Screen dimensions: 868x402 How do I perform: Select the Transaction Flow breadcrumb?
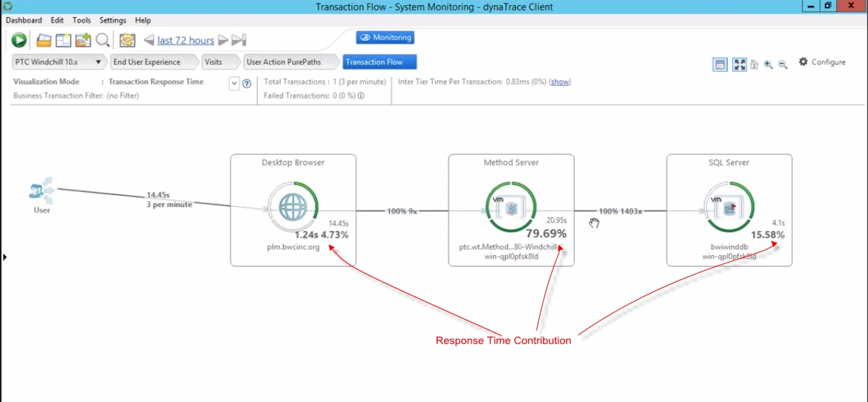[x=379, y=62]
